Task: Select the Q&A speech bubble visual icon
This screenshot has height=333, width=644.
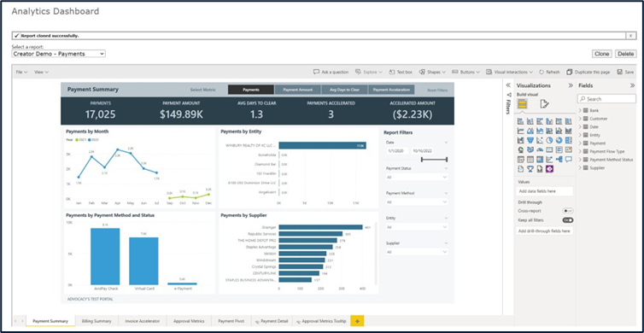Action: pyautogui.click(x=569, y=160)
